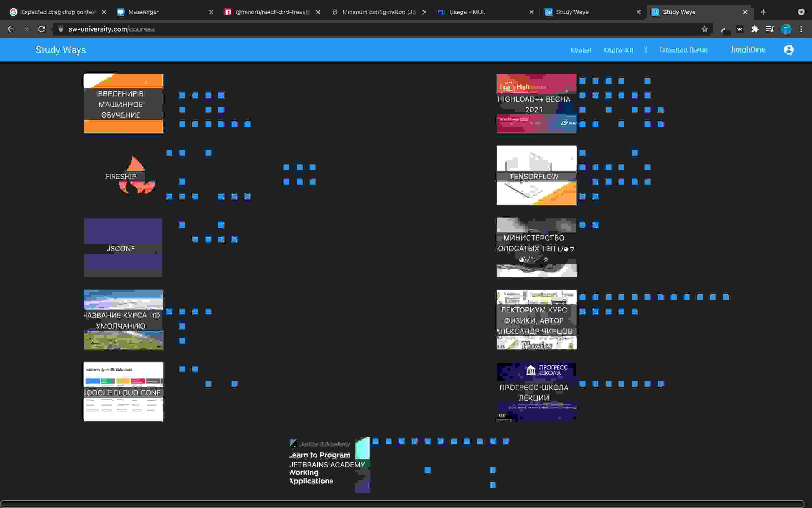Bookmark this page with the star icon
The image size is (812, 508).
pos(704,29)
